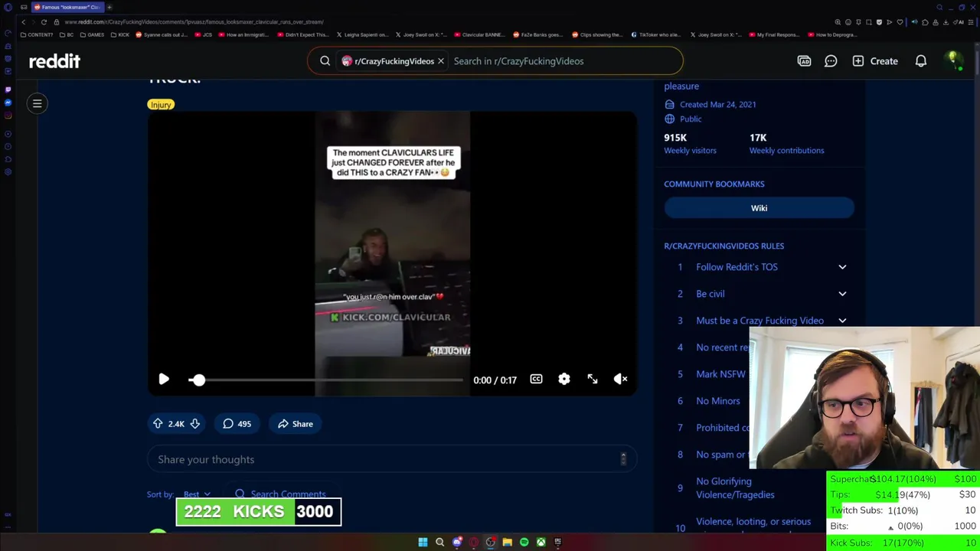Play the video
The width and height of the screenshot is (980, 551).
(x=164, y=380)
